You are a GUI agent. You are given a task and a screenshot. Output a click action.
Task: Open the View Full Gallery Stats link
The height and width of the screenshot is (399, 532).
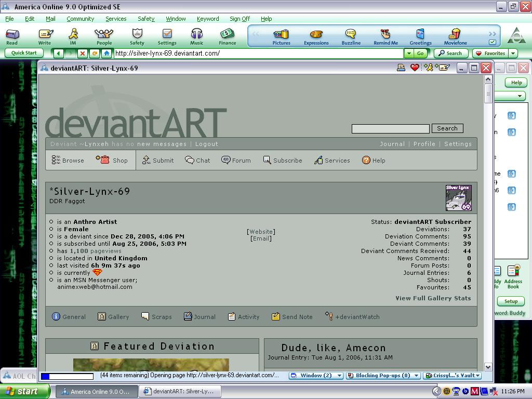pyautogui.click(x=433, y=298)
